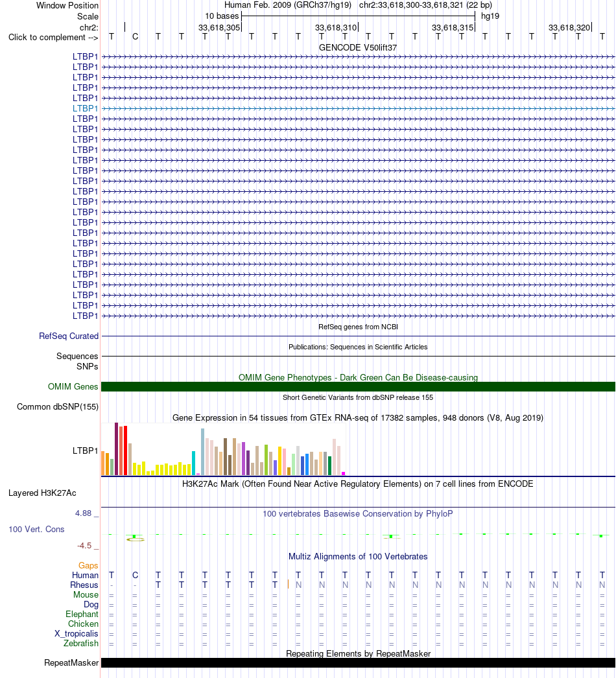Click the RefSeq Curated track label
The image size is (616, 678).
(x=69, y=336)
